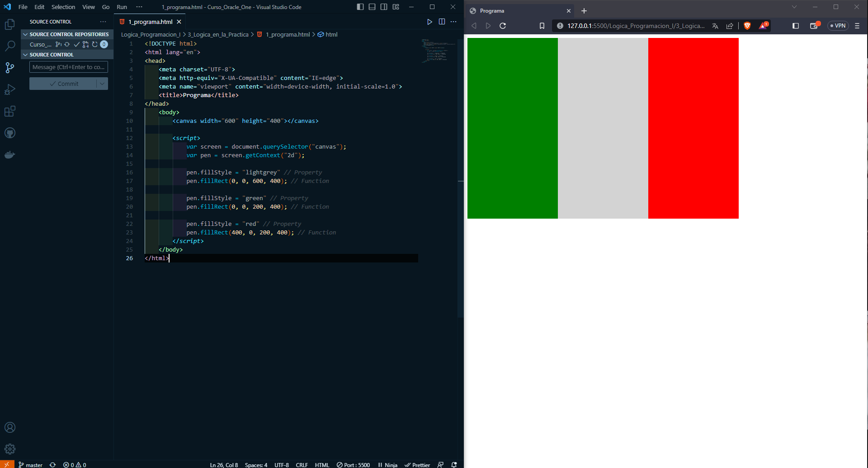This screenshot has height=468, width=868.
Task: Open Brave Rewards triangle icon
Action: [763, 26]
